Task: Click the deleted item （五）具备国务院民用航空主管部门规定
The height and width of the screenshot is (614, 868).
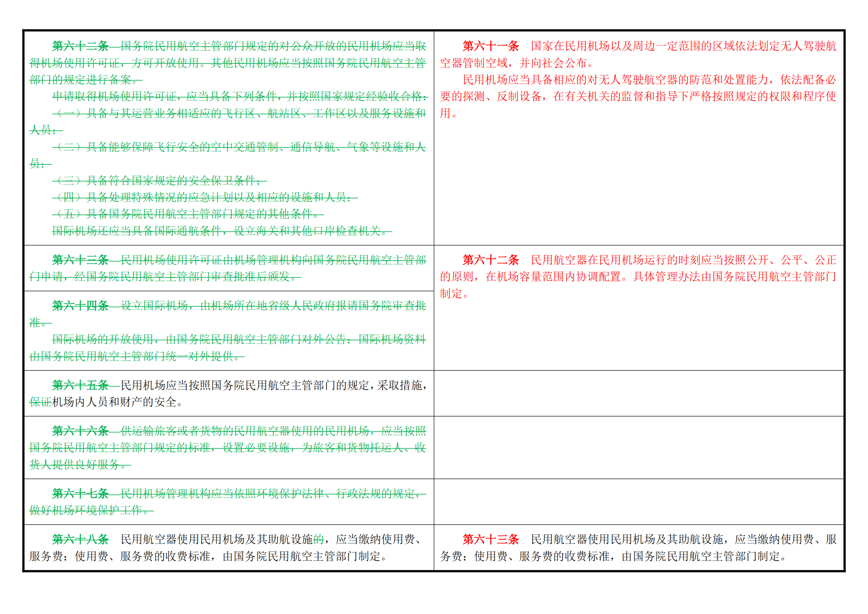Action: point(188,214)
